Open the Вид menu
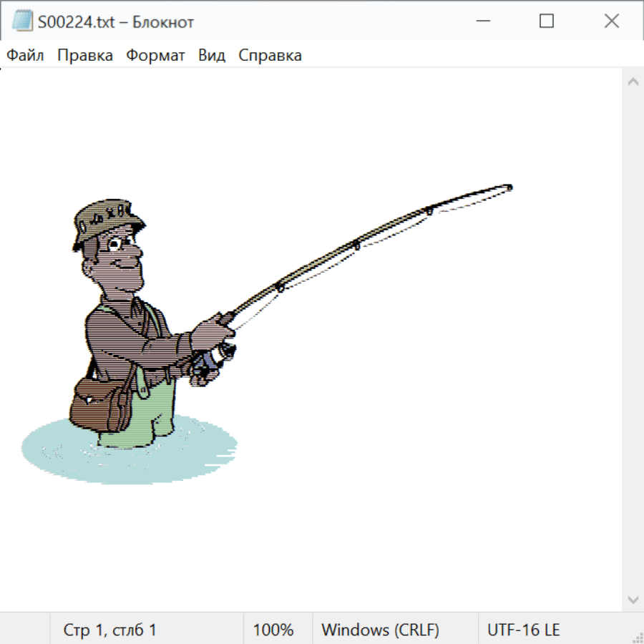Viewport: 644px width, 644px height. pos(212,56)
